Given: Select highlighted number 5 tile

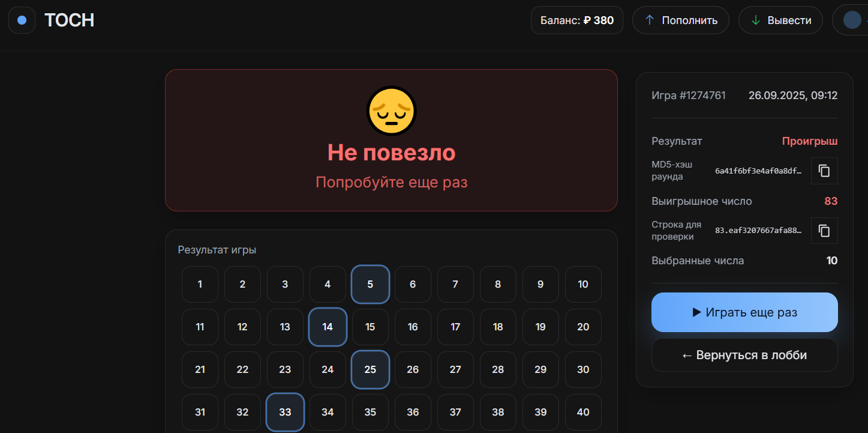Looking at the screenshot, I should point(370,285).
